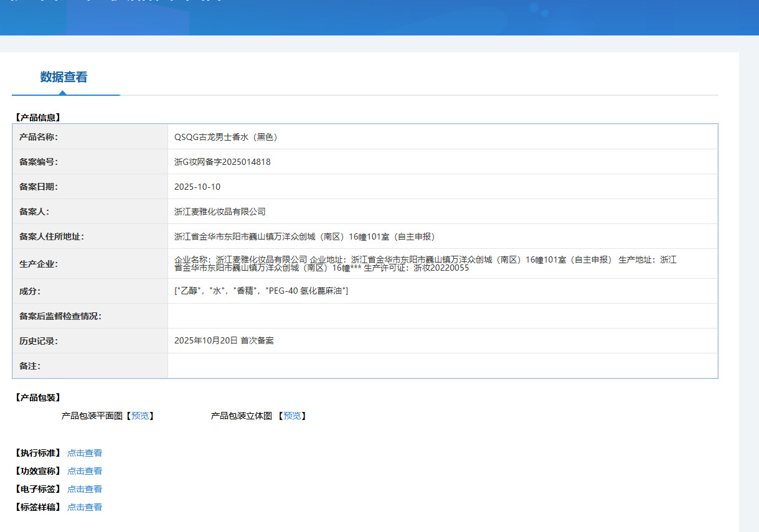Open 点击查看 link for 功效宣称
Image resolution: width=759 pixels, height=532 pixels.
click(x=85, y=471)
